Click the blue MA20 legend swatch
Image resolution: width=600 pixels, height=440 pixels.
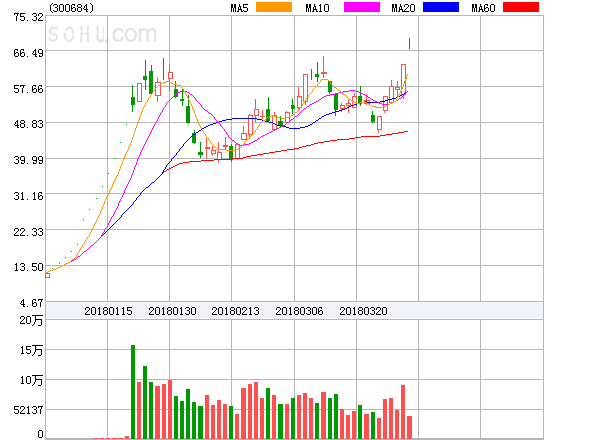point(441,8)
